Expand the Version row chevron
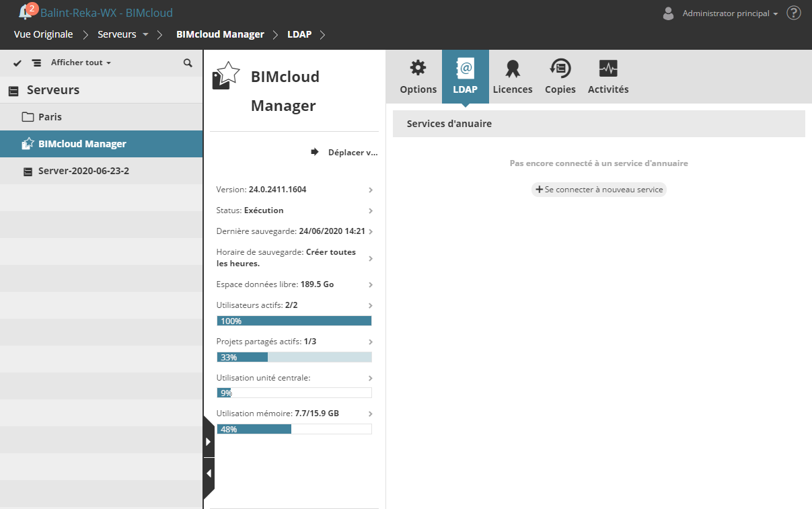812x509 pixels. [371, 190]
